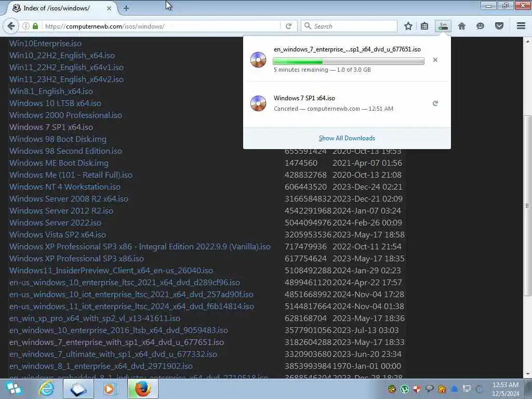Download Windows 2000 Professional.iso
532x399 pixels.
(x=66, y=115)
